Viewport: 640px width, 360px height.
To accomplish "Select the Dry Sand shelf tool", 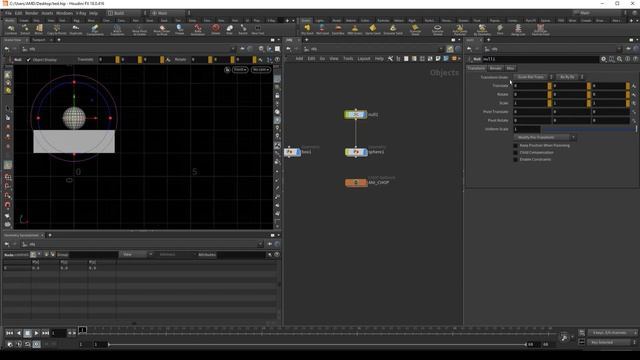I will (307, 29).
